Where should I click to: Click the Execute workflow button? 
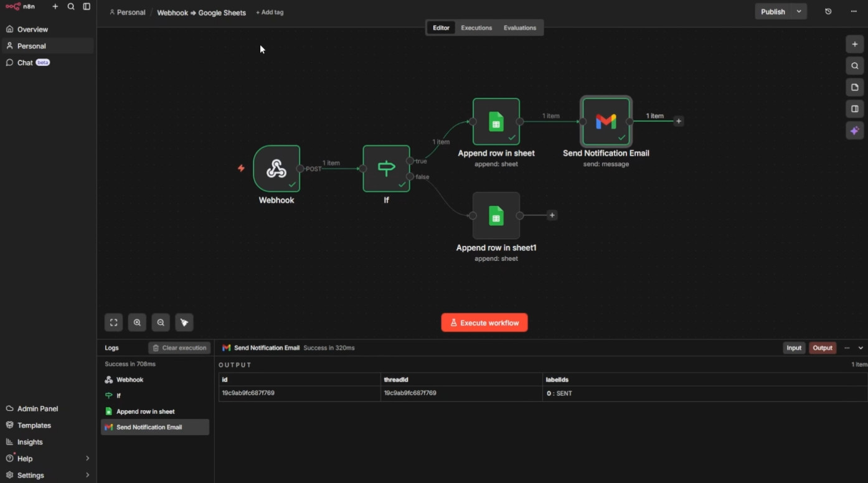[x=484, y=322]
